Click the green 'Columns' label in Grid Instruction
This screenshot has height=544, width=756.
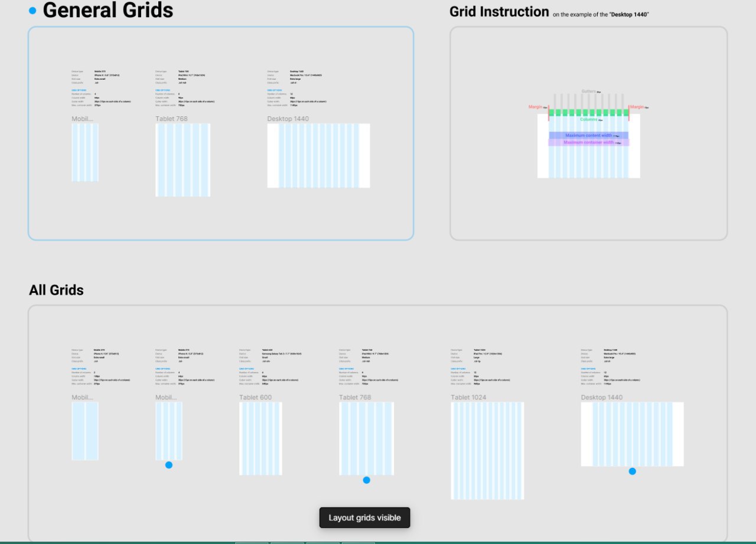pos(588,119)
